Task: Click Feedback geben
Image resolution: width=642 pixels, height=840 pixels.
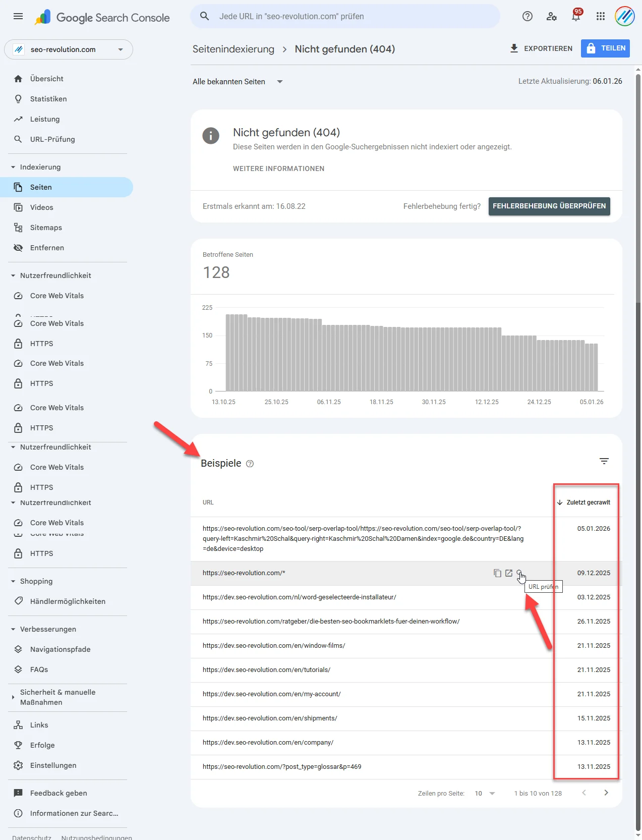Action: pyautogui.click(x=59, y=793)
